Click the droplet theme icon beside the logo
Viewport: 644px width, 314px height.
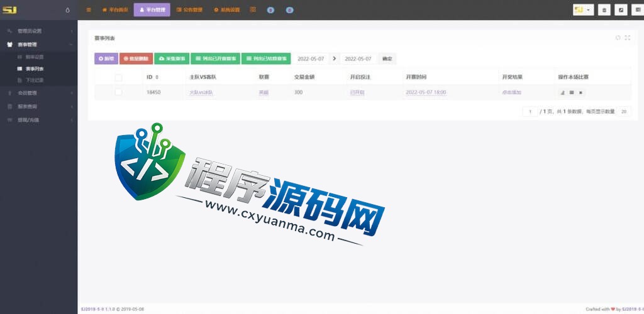coord(68,10)
